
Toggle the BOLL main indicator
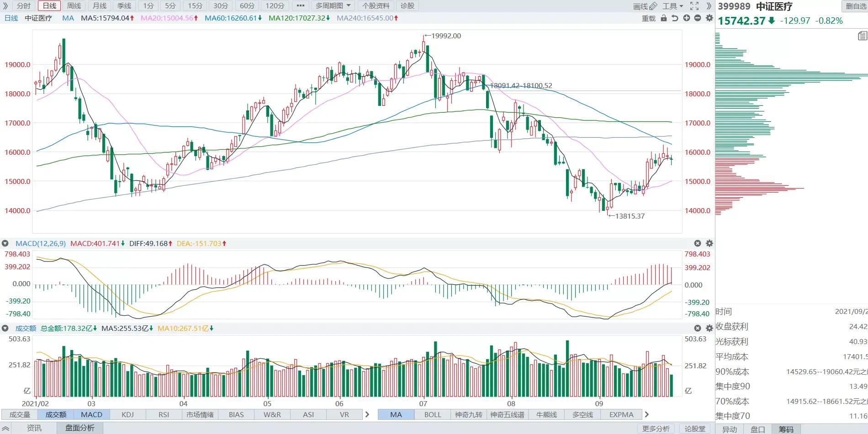pos(433,414)
